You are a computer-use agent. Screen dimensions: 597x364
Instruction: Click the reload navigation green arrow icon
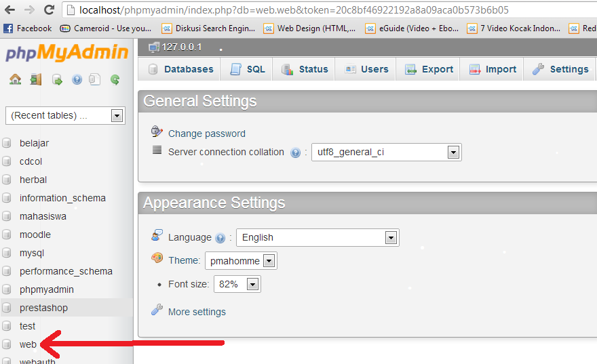point(115,79)
